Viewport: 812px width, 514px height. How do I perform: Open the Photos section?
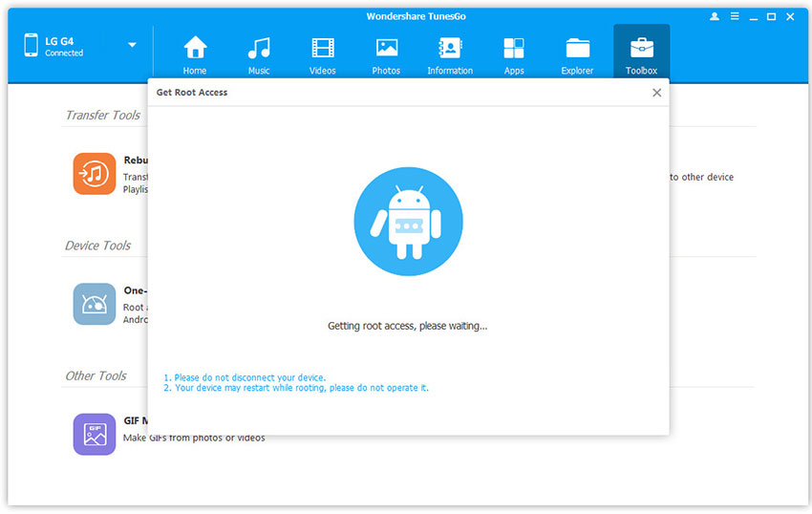pyautogui.click(x=386, y=54)
